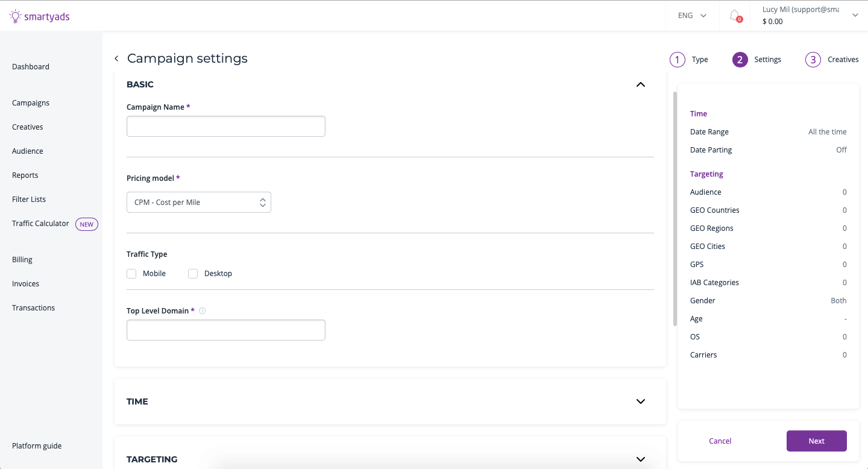
Task: Expand the TIME section
Action: point(641,401)
